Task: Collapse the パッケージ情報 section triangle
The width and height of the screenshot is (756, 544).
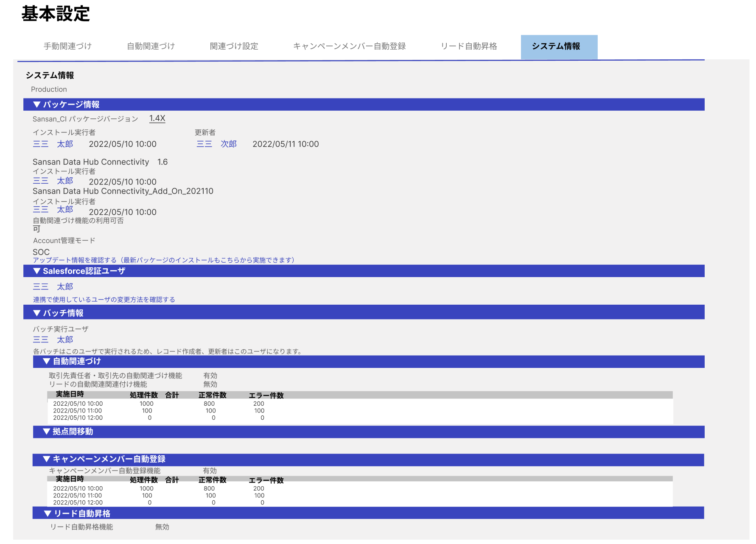Action: coord(37,104)
